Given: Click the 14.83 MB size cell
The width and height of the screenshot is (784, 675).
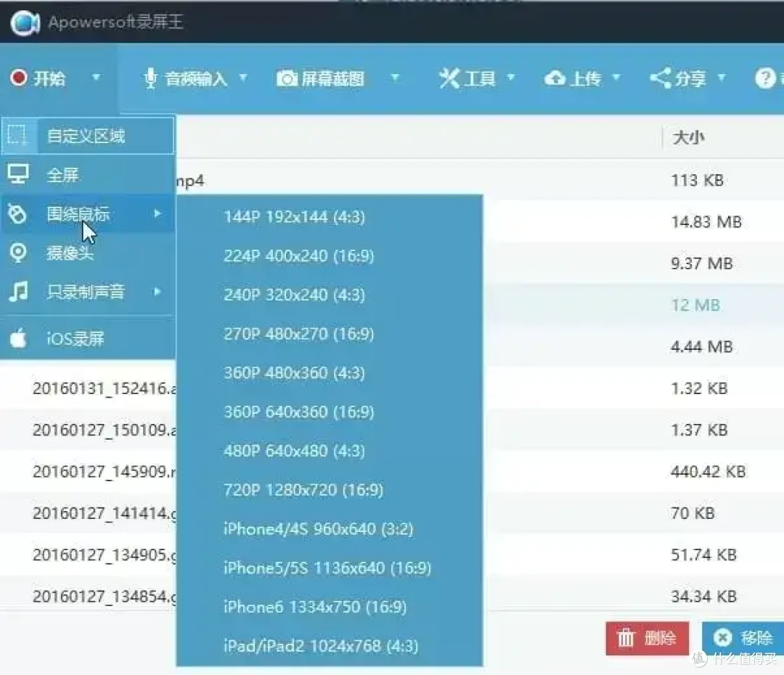Looking at the screenshot, I should click(706, 221).
